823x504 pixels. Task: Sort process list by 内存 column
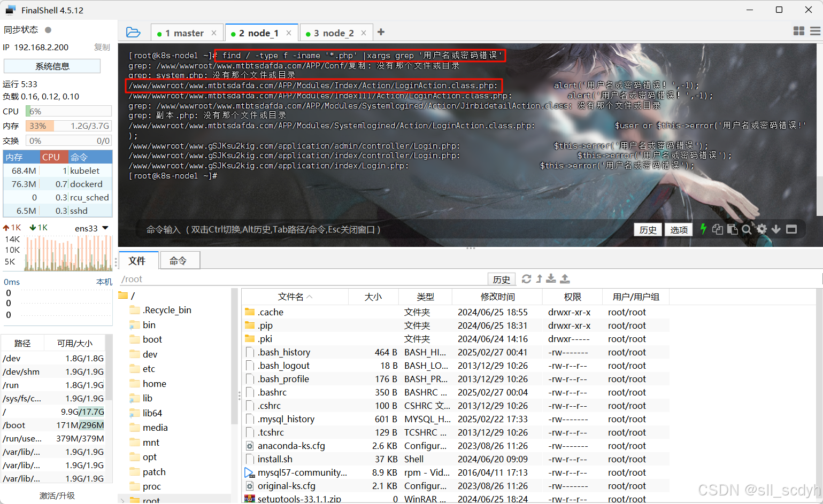pos(22,157)
